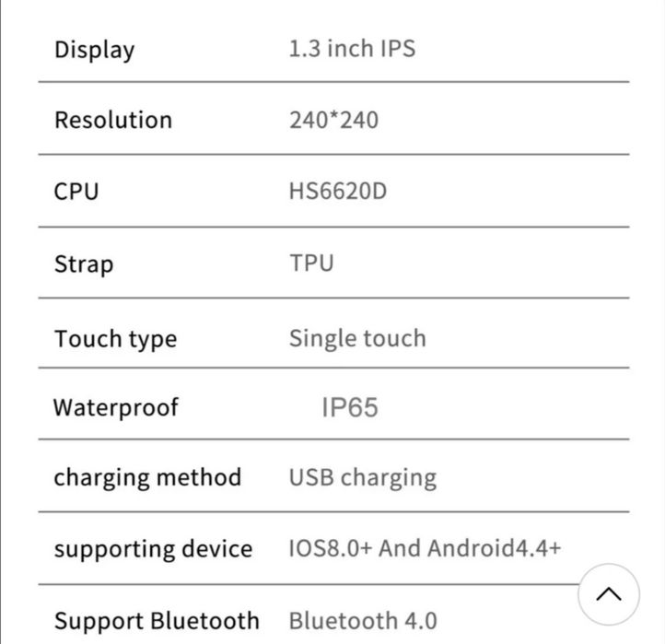The width and height of the screenshot is (665, 644).
Task: Select the charging method label
Action: pyautogui.click(x=147, y=477)
